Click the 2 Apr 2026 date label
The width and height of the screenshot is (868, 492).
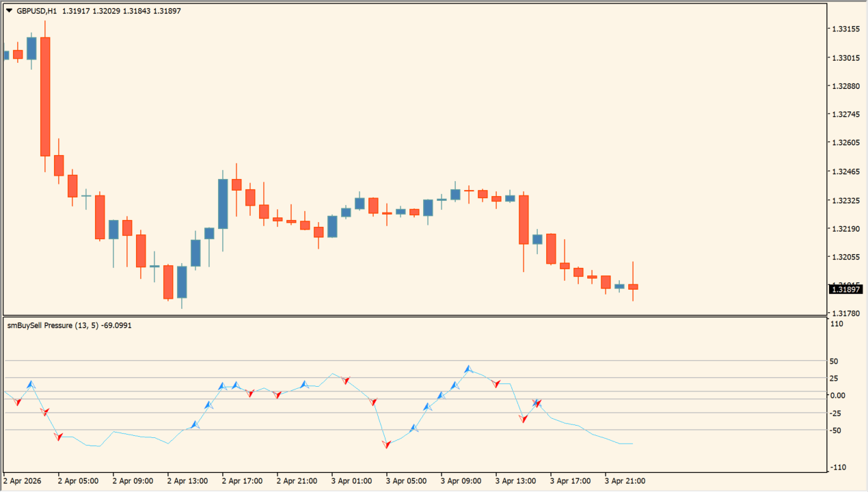pos(23,481)
